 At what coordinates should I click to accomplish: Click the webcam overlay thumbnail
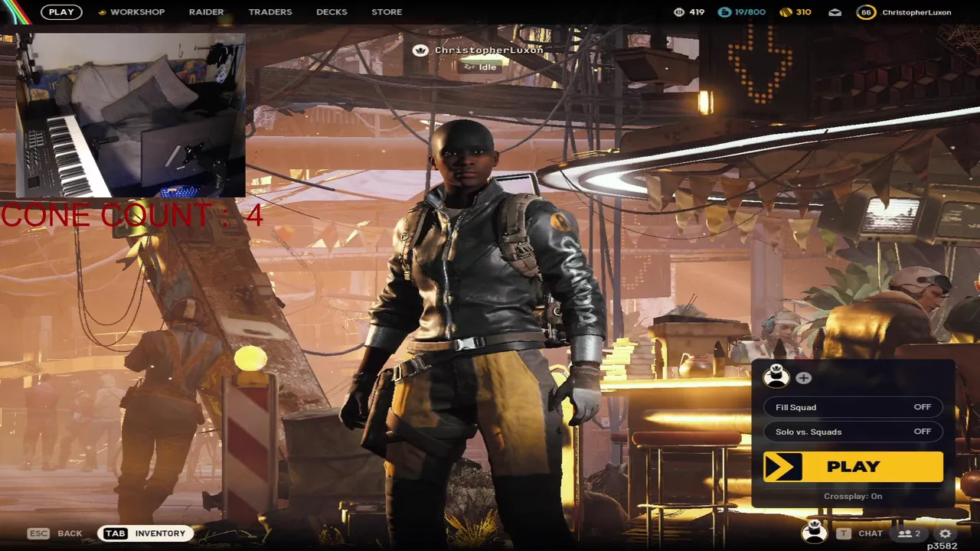pyautogui.click(x=129, y=115)
